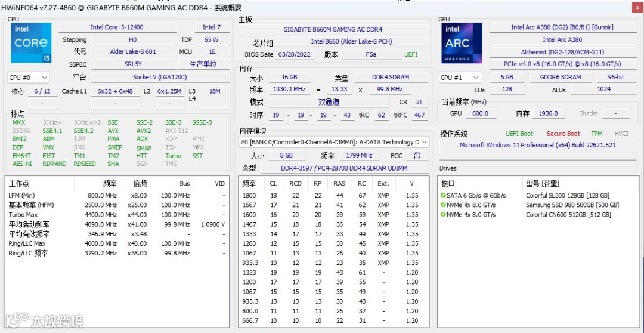Click the 平均活动频率 row
Screen dimensions: 644x333
point(117,224)
